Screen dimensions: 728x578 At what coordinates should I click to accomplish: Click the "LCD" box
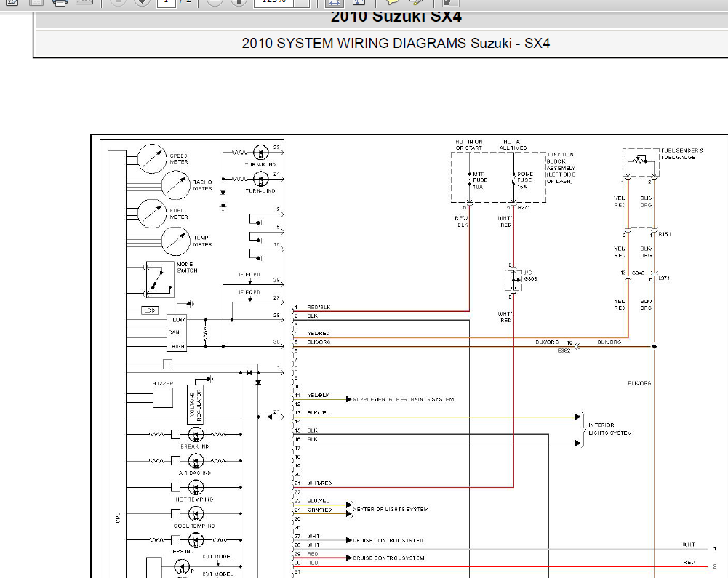(x=150, y=310)
